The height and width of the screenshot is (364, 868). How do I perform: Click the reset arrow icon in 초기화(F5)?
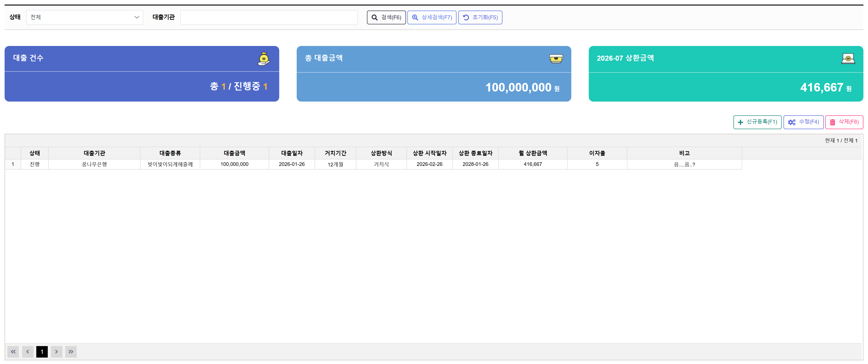tap(466, 17)
